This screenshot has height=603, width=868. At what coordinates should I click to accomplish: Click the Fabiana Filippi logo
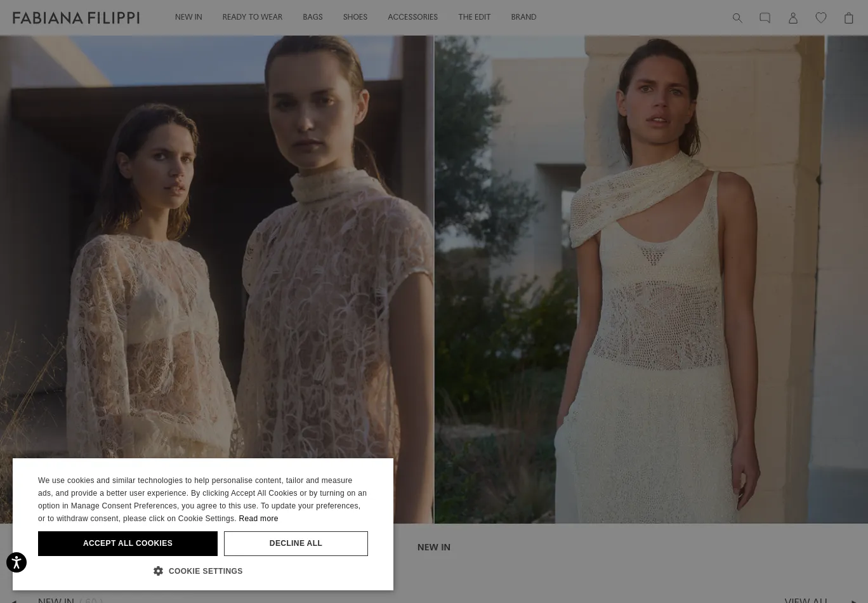click(76, 18)
